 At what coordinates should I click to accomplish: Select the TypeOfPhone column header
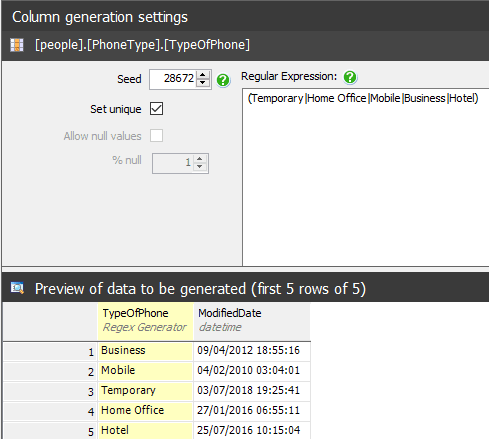pyautogui.click(x=145, y=321)
